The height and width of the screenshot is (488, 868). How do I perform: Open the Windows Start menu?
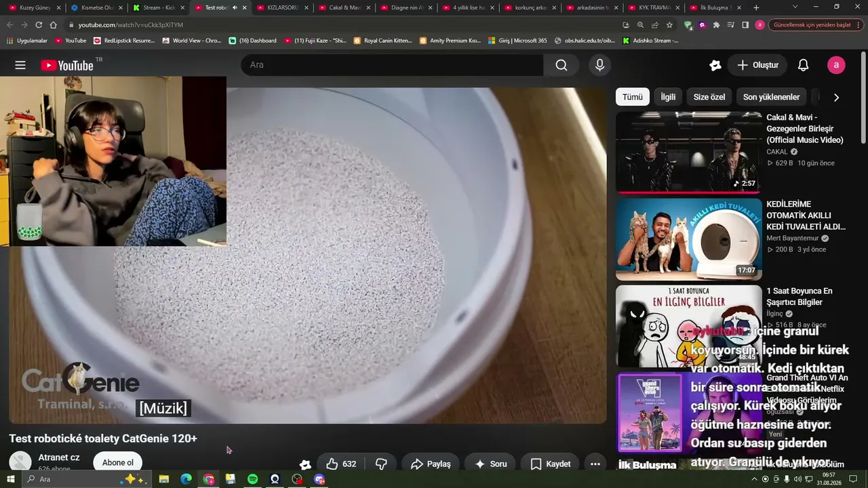10,479
